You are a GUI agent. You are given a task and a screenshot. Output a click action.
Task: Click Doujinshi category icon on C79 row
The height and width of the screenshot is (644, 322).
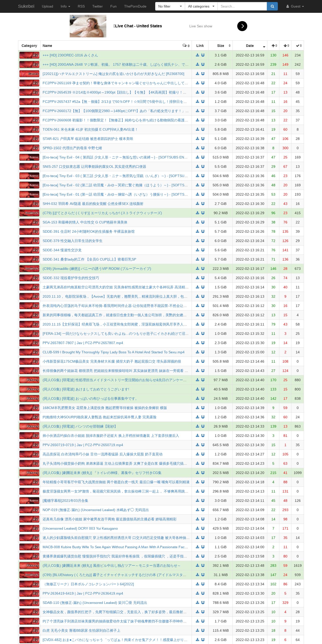[29, 213]
